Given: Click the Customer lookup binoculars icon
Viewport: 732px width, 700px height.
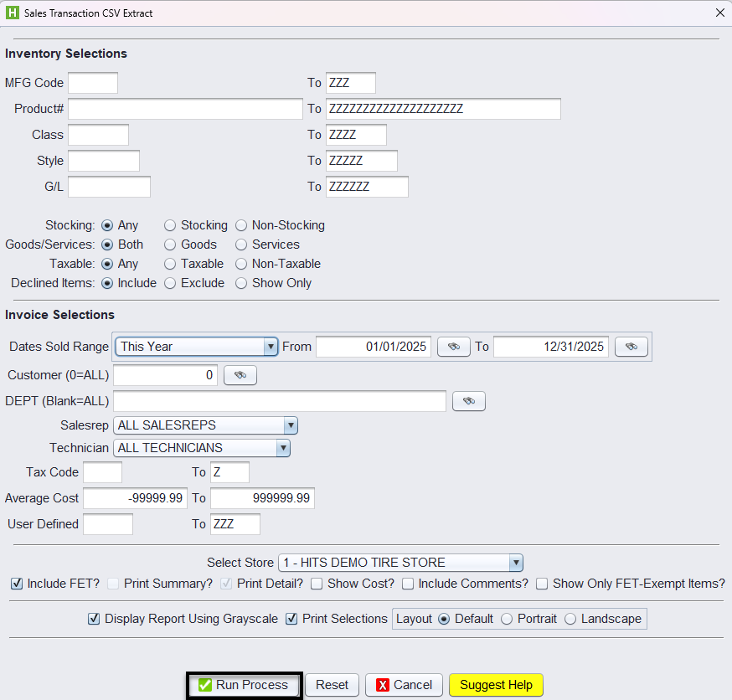Looking at the screenshot, I should pyautogui.click(x=240, y=376).
